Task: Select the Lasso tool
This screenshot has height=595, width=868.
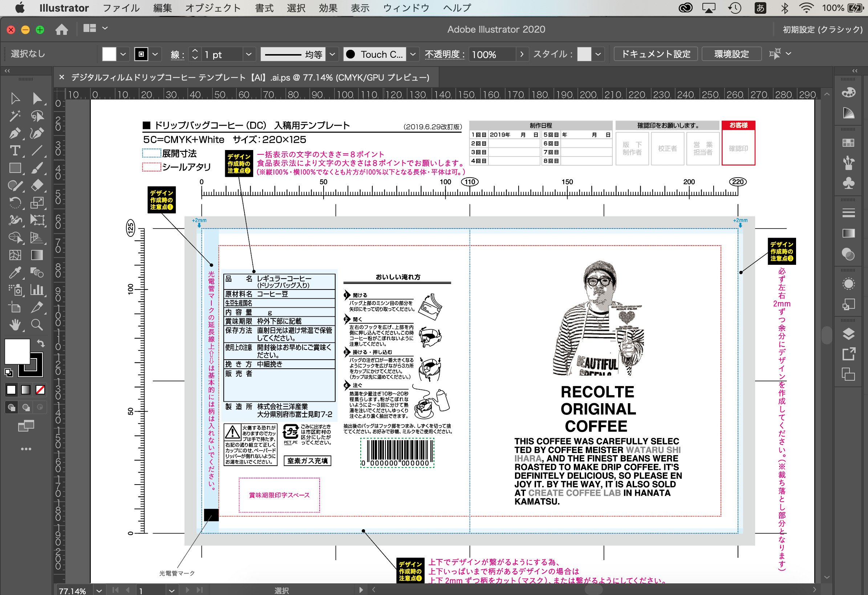Action: pos(37,116)
